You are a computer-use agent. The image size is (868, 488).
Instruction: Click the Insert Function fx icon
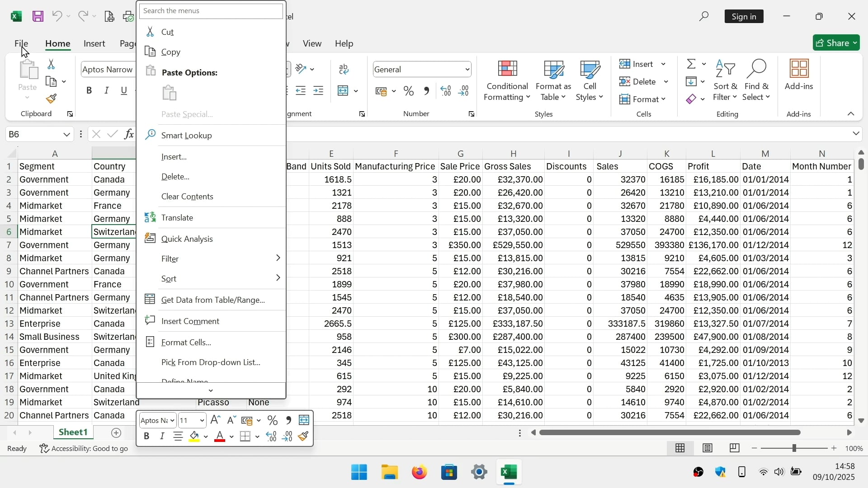pyautogui.click(x=129, y=134)
